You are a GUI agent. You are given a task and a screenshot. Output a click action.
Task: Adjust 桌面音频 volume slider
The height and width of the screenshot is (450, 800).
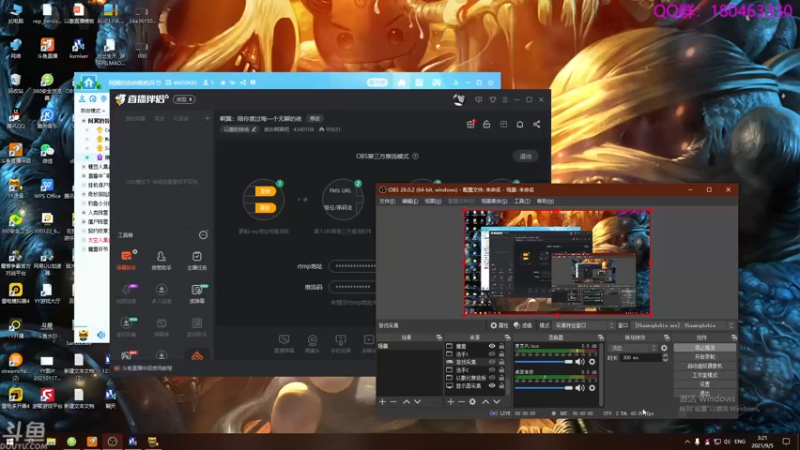(544, 388)
